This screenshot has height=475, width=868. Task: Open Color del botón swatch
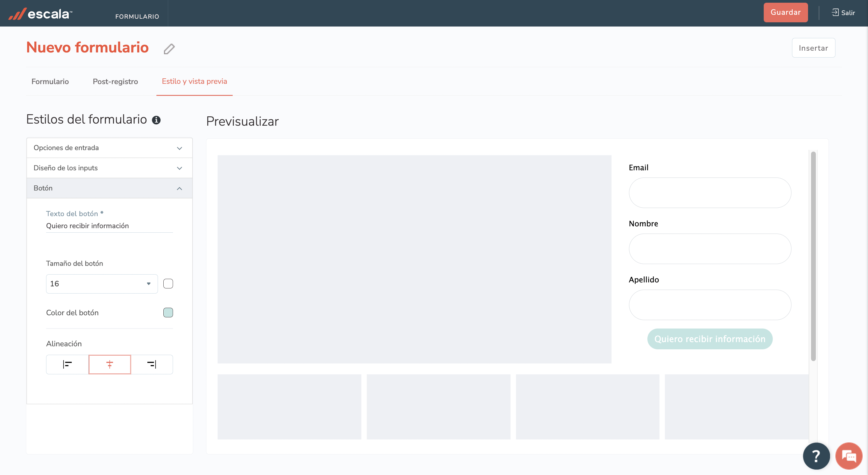coord(168,313)
